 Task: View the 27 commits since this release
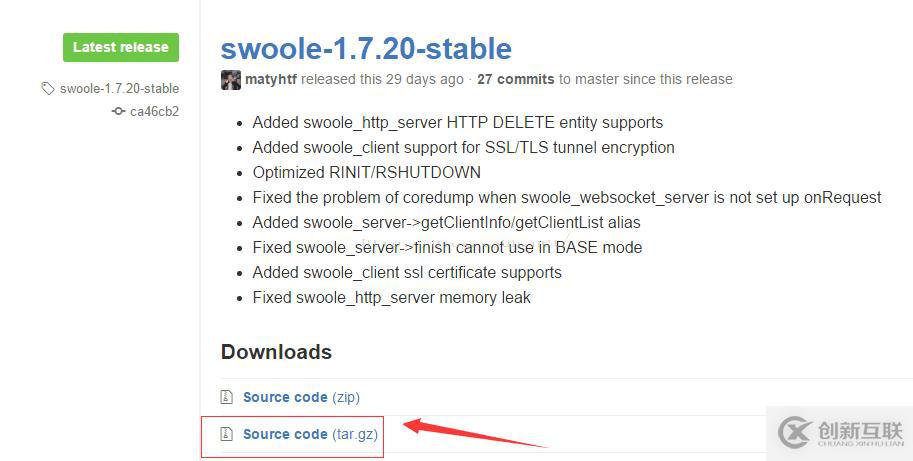515,79
